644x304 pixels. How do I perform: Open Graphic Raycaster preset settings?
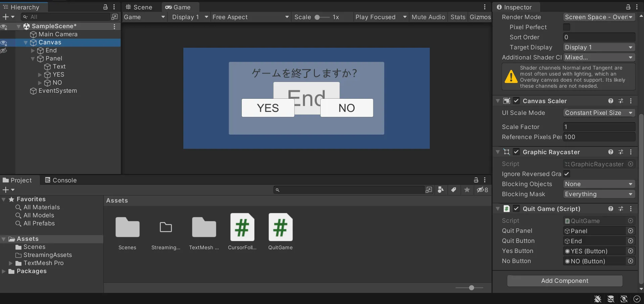point(621,152)
